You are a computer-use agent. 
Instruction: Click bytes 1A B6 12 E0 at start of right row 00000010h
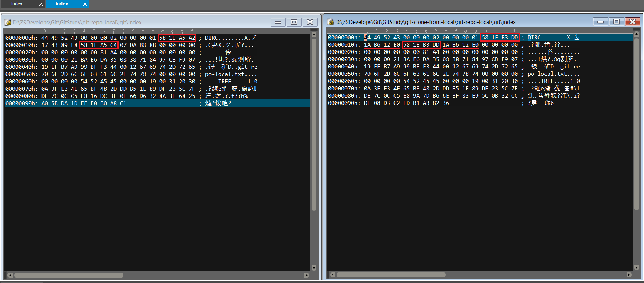coord(382,45)
